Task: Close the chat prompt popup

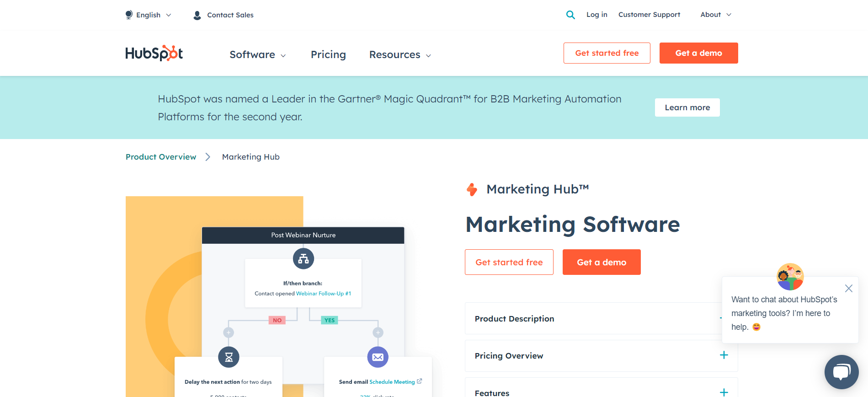Action: (x=849, y=288)
